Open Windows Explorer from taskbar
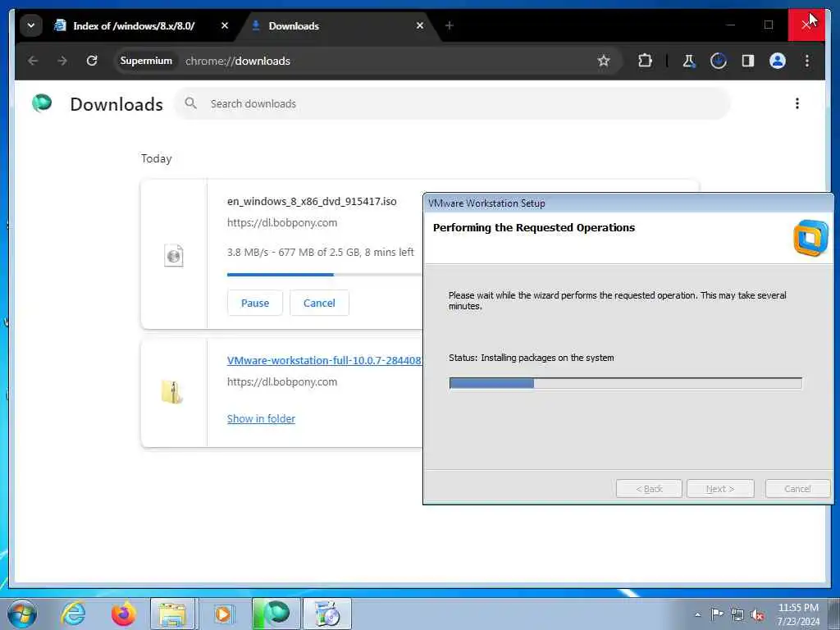This screenshot has height=630, width=840. (x=172, y=614)
